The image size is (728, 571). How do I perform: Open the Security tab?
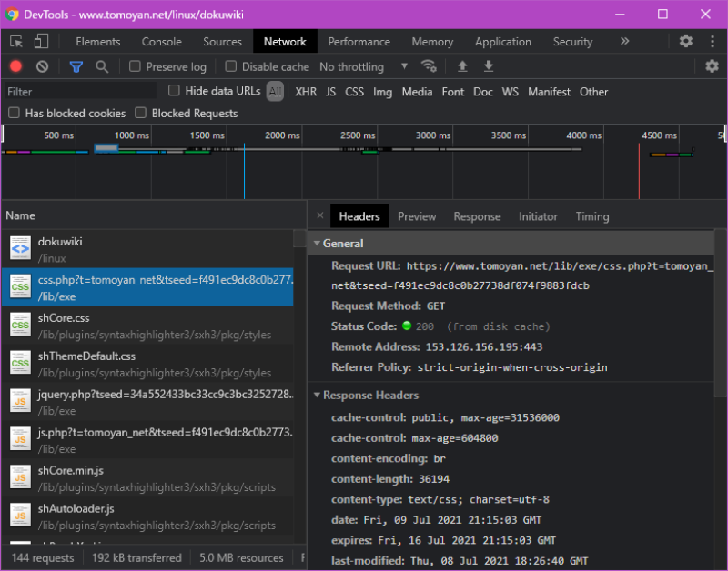click(x=572, y=42)
